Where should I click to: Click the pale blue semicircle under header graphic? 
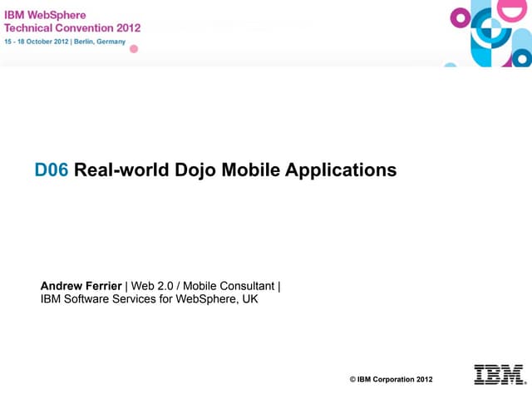[x=450, y=64]
